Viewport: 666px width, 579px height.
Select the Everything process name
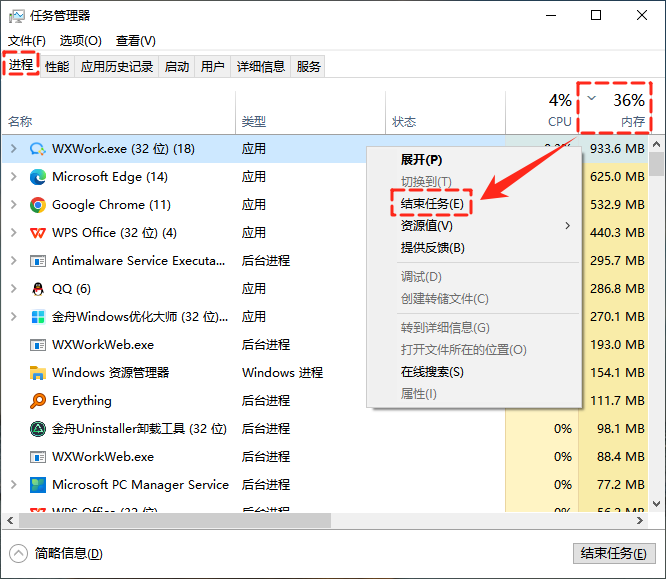coord(82,401)
